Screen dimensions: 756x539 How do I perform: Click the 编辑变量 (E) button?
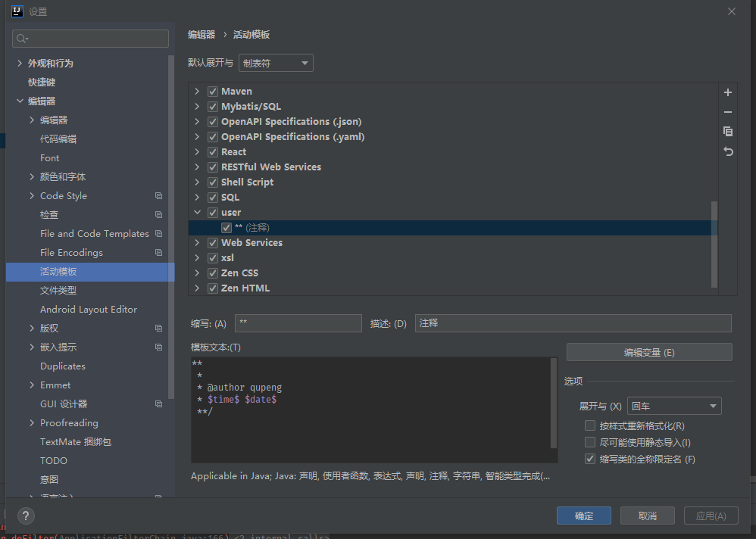coord(649,352)
